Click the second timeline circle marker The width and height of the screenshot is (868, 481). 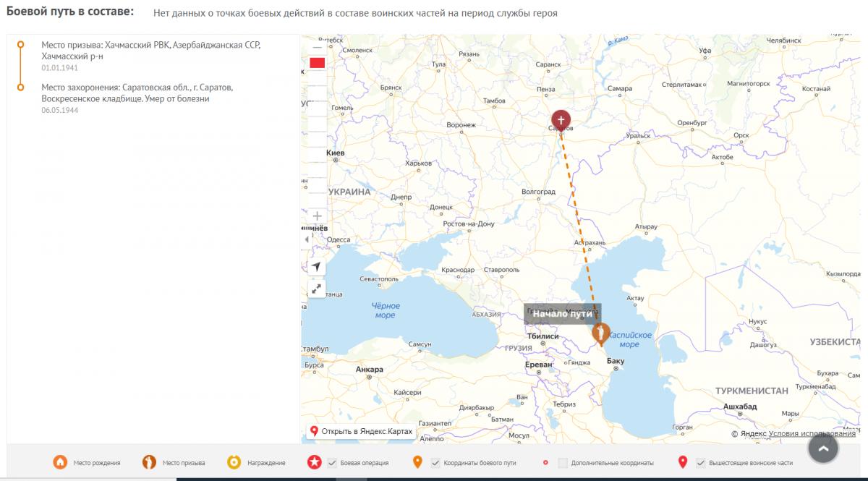21,88
